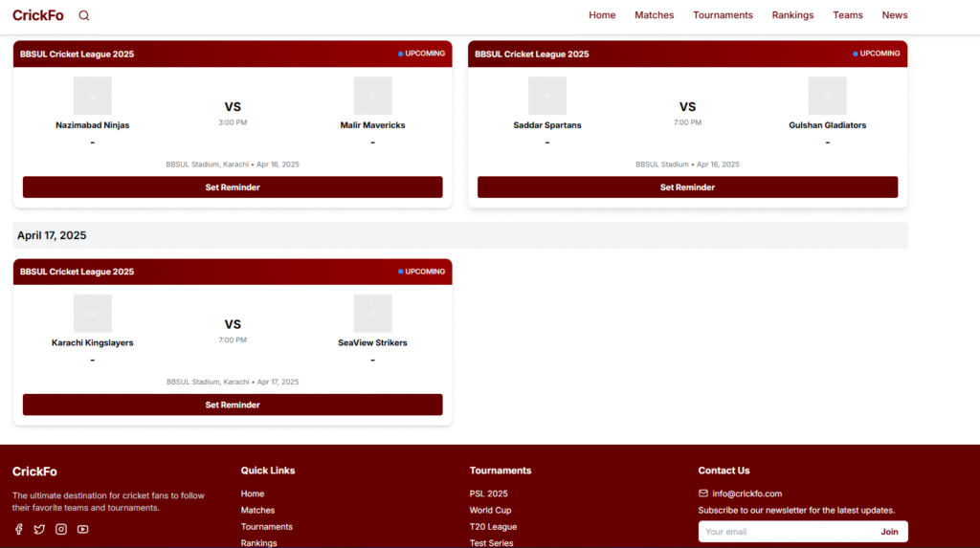Click the info@crickfo.com email link

coord(746,493)
